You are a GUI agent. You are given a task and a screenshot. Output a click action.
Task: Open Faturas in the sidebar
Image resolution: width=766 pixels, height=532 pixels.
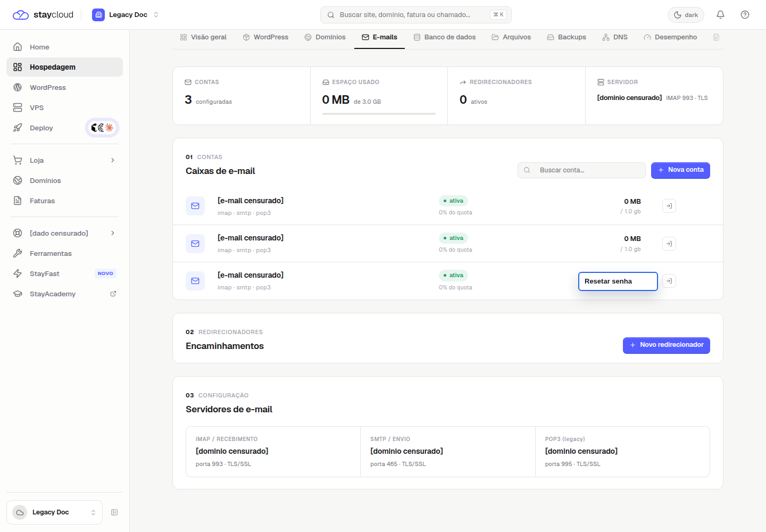(x=64, y=201)
